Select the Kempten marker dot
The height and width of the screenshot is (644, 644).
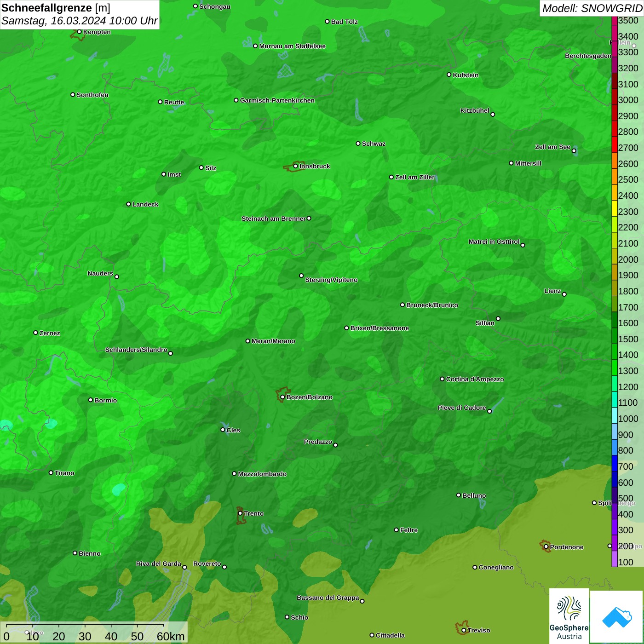click(x=79, y=32)
